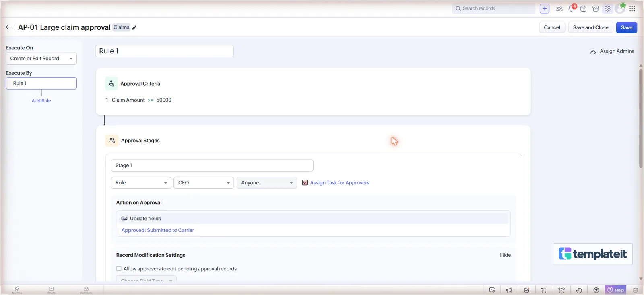The image size is (644, 295).
Task: Enable allow approvers to edit pending records
Action: coord(119,269)
